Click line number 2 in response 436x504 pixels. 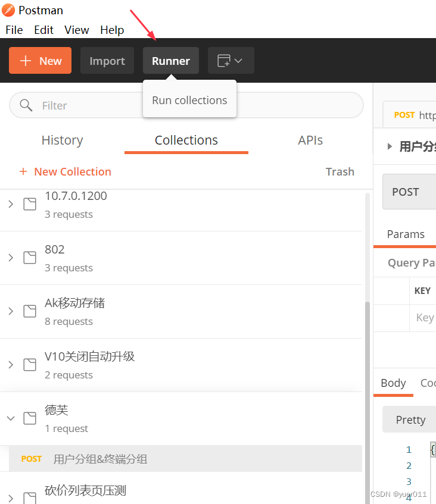tap(409, 465)
